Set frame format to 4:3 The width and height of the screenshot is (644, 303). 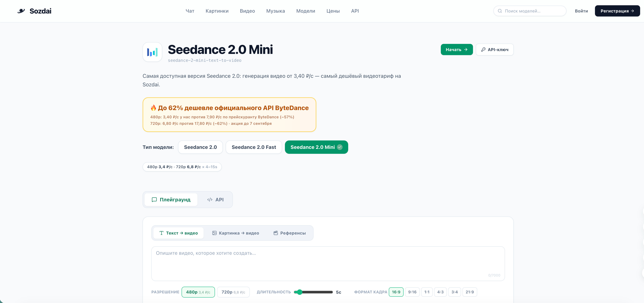(x=440, y=292)
